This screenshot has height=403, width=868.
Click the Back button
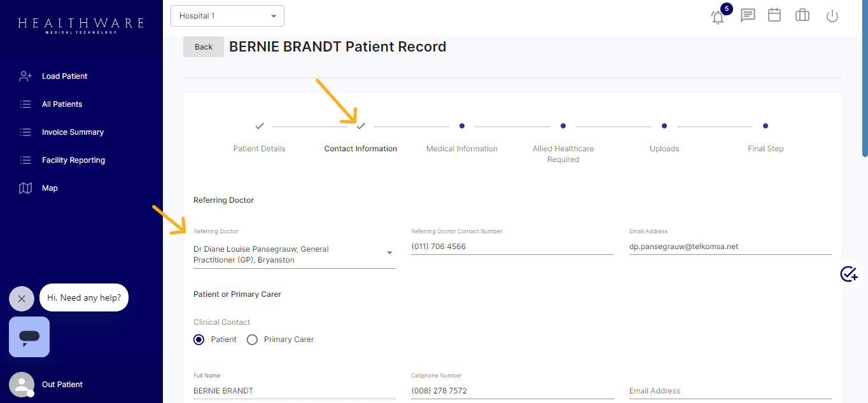pos(204,47)
